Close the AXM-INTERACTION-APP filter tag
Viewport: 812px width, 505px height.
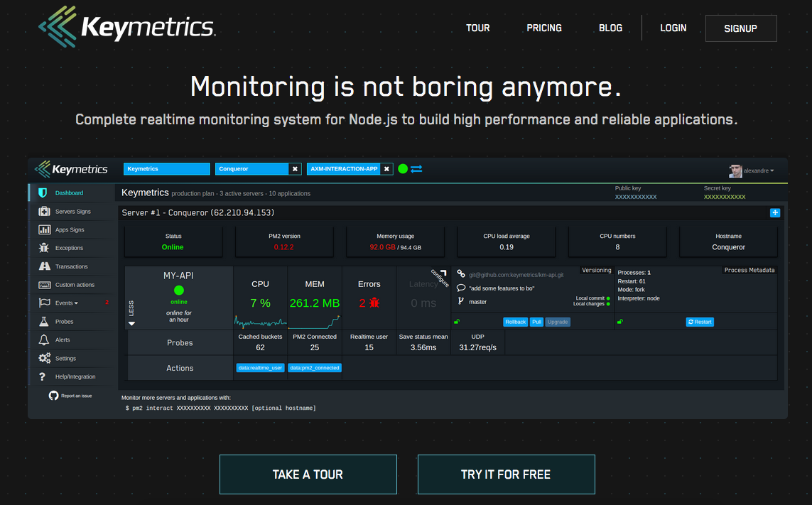[386, 169]
